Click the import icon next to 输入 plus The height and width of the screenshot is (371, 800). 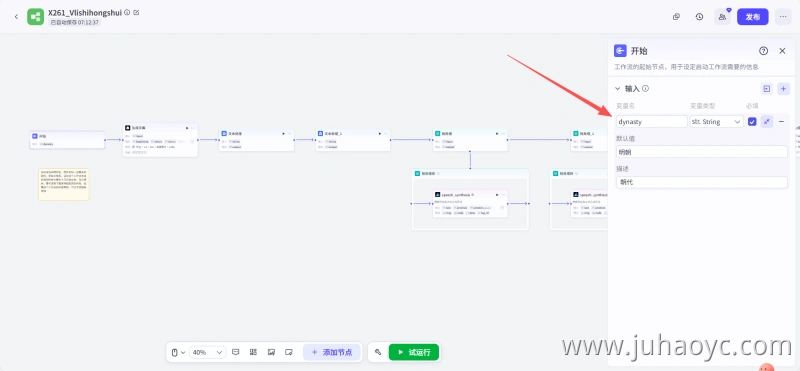pos(766,89)
